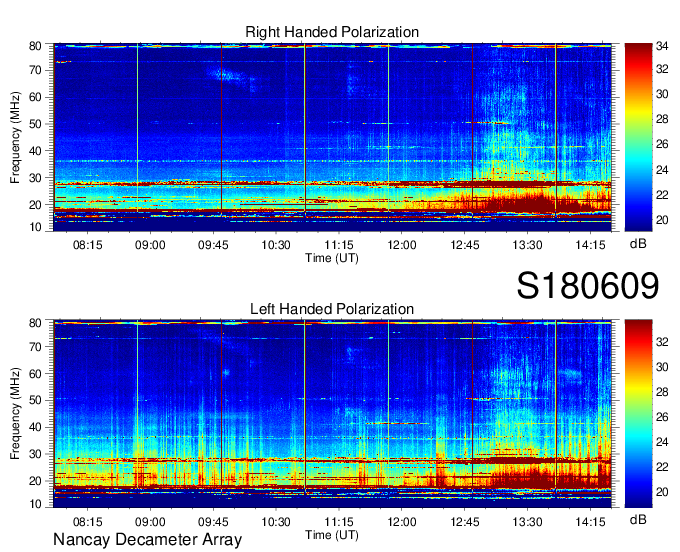This screenshot has width=680, height=552.
Task: Click the 28 tick on the upper colorbar
Action: [662, 119]
